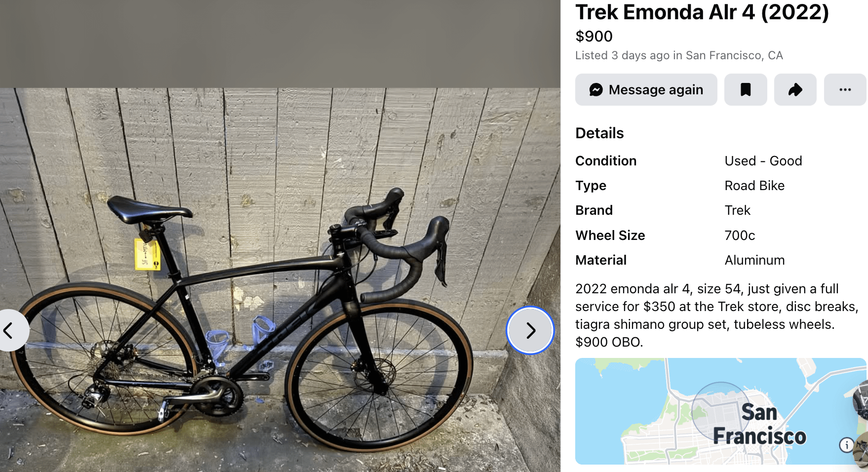The width and height of the screenshot is (868, 472).
Task: Save the listing with the bookmark icon
Action: pos(746,90)
